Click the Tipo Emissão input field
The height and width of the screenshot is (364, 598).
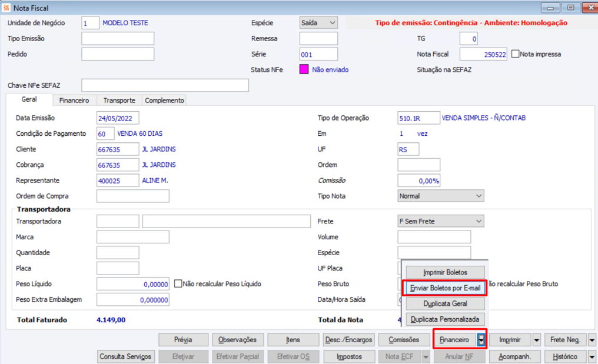[x=118, y=38]
